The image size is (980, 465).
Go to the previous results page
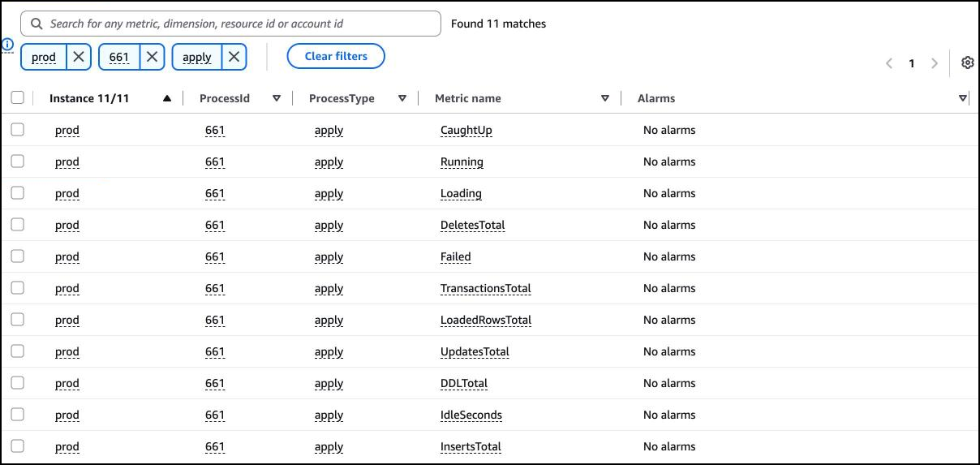coord(889,63)
